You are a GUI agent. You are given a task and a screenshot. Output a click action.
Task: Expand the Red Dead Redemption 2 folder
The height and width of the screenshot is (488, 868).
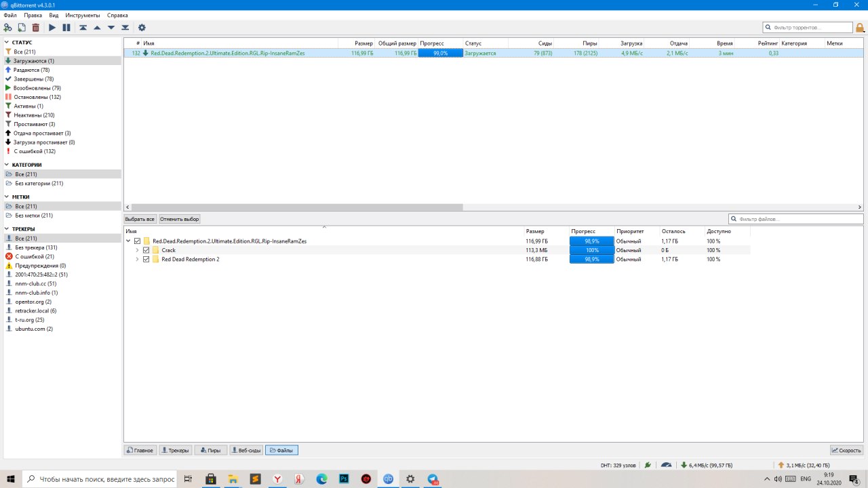pyautogui.click(x=137, y=259)
